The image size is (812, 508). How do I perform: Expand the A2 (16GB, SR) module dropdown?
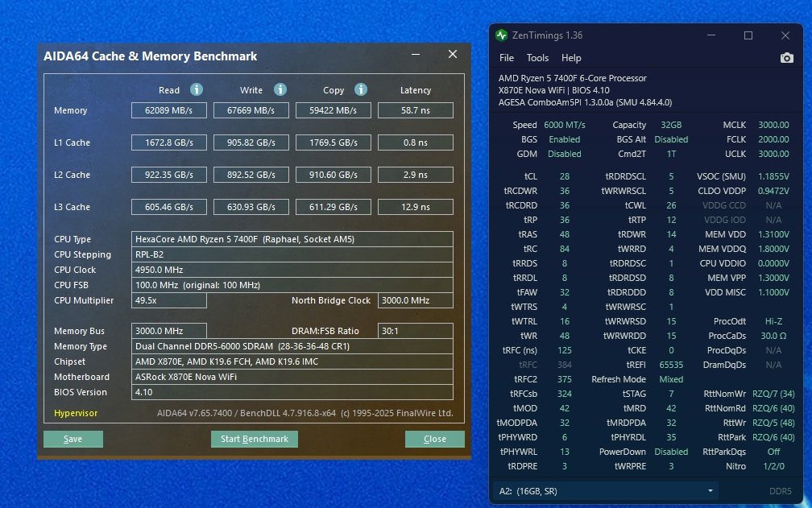tap(604, 491)
